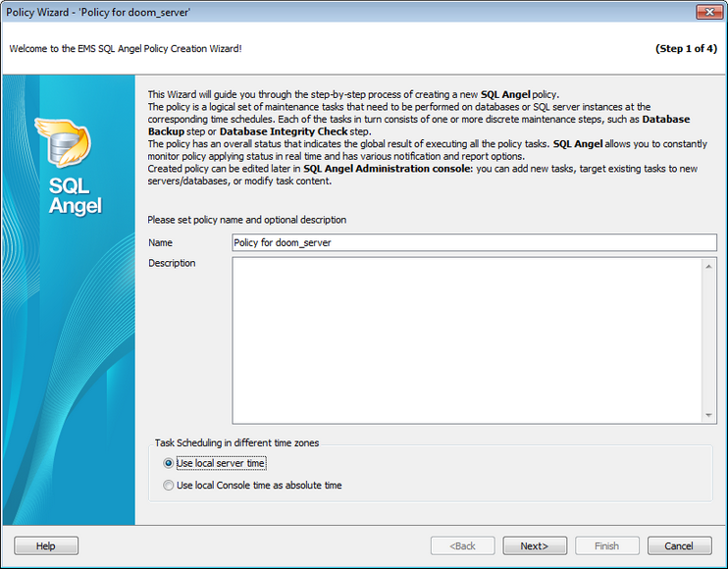Close the Policy Wizard window

point(709,12)
